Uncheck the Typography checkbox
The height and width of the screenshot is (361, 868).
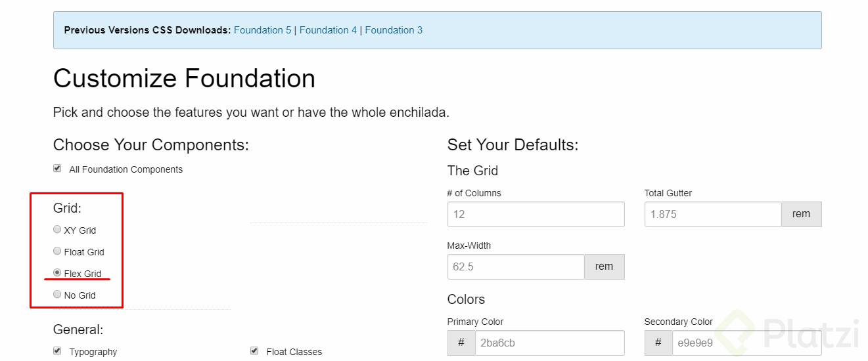57,351
